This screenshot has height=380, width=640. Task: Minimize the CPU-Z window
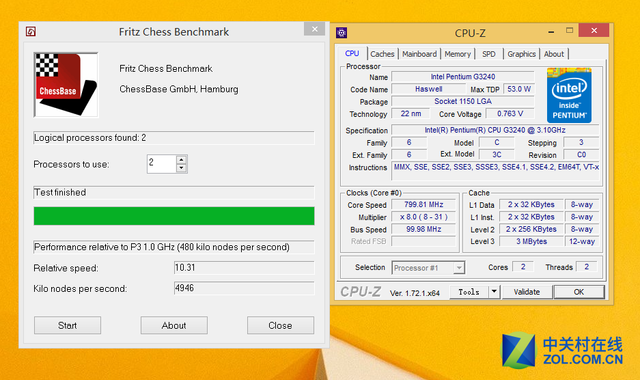point(551,31)
